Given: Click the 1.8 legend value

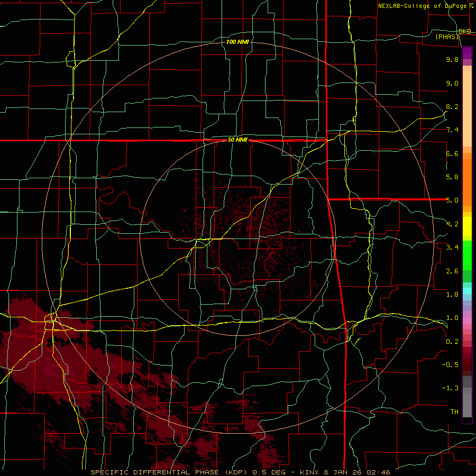Looking at the screenshot, I should 452,295.
